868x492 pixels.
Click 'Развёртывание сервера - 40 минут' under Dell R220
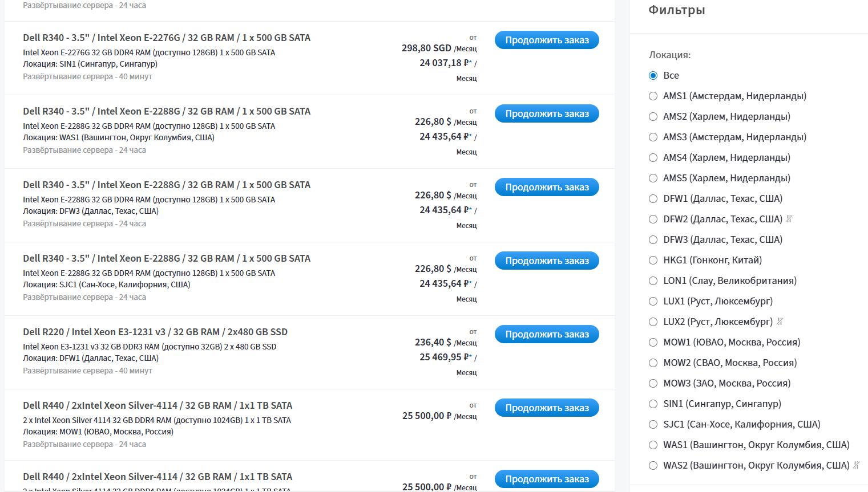pyautogui.click(x=87, y=371)
